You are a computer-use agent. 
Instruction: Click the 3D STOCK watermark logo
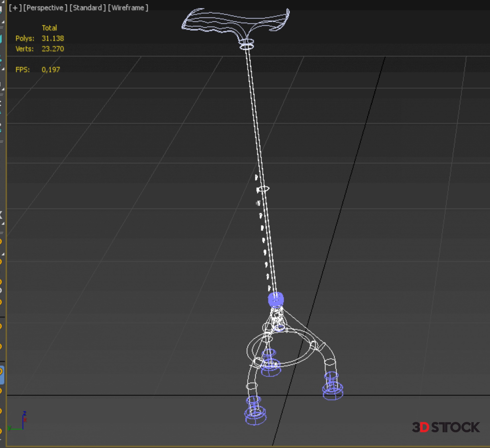(x=446, y=427)
